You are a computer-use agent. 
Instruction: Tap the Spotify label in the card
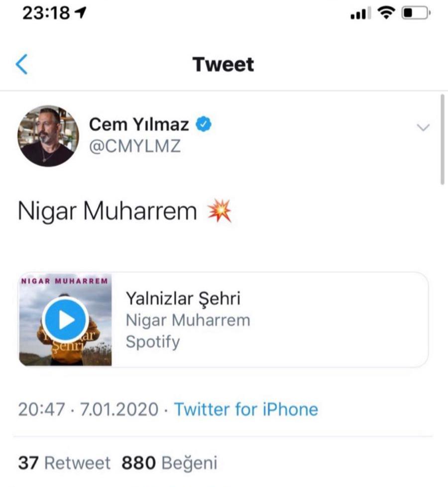[x=153, y=342]
